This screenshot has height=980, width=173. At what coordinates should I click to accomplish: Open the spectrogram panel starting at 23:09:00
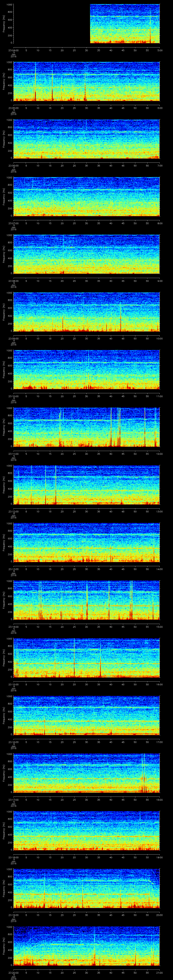(87, 312)
